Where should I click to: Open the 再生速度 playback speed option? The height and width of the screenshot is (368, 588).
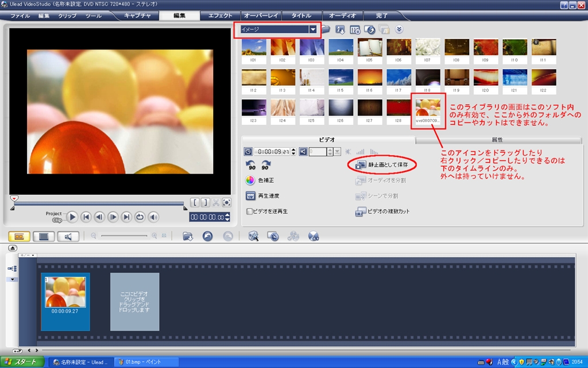[262, 195]
